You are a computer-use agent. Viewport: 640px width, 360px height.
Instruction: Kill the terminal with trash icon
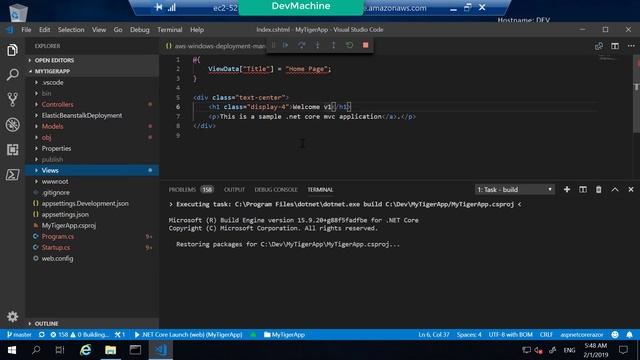click(x=598, y=189)
